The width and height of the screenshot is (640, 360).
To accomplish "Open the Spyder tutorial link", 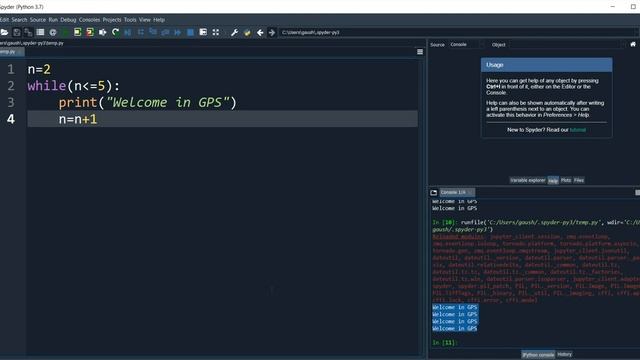I will pos(578,130).
